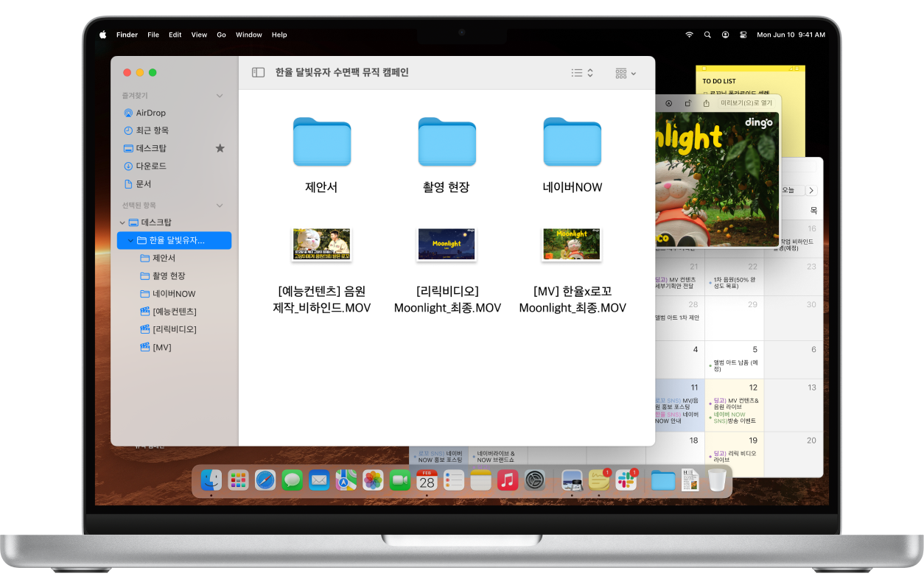
Task: Collapse the 데스크탑 tree disclosure arrow
Action: point(122,222)
